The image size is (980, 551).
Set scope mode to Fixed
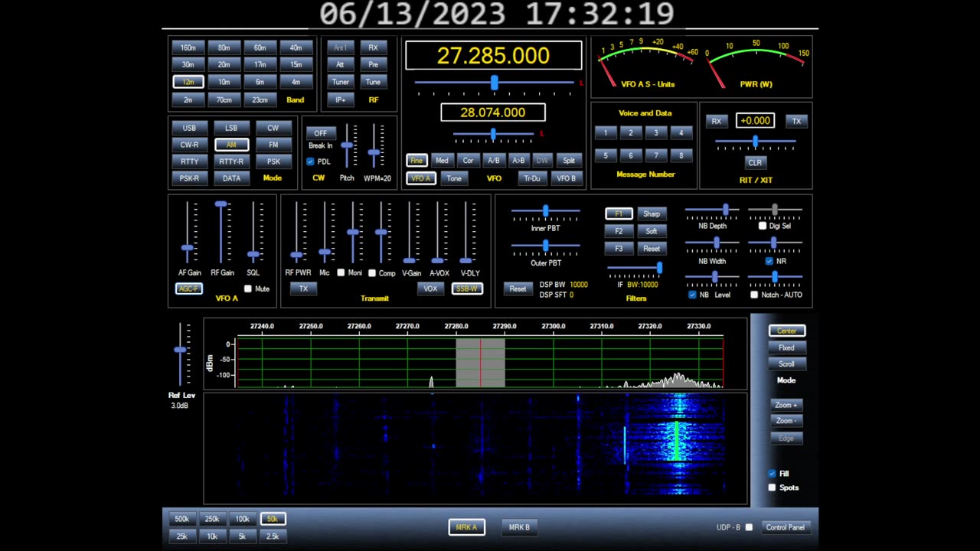click(x=786, y=347)
